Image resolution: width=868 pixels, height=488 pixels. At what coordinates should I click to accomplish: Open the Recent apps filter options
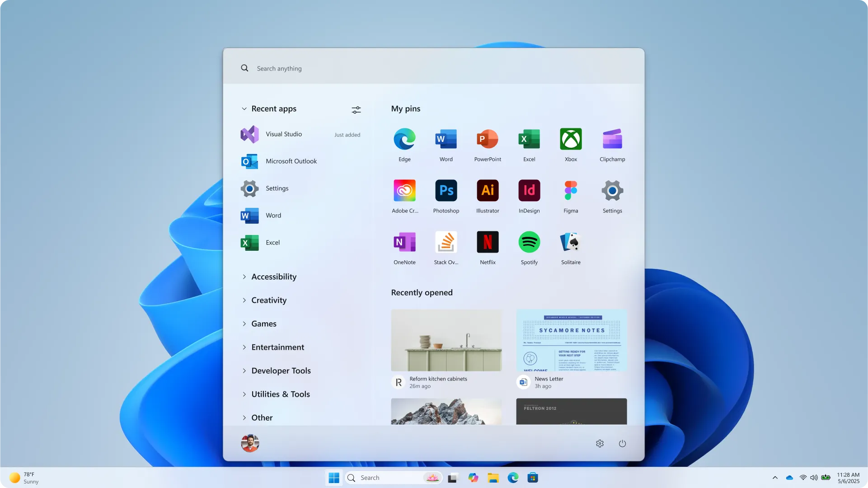click(x=356, y=109)
